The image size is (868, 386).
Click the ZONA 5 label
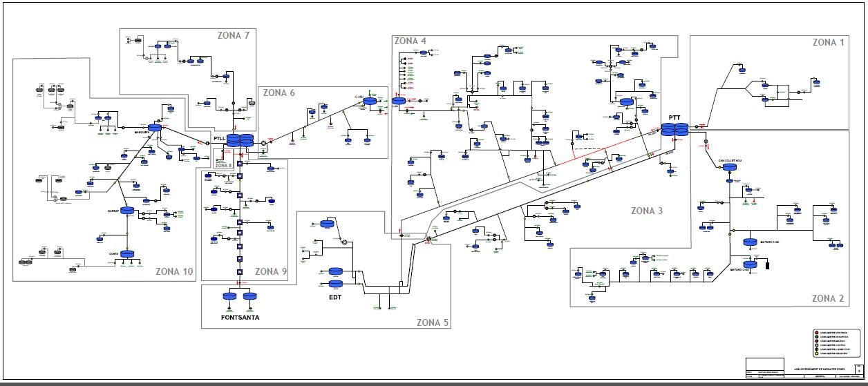433,322
